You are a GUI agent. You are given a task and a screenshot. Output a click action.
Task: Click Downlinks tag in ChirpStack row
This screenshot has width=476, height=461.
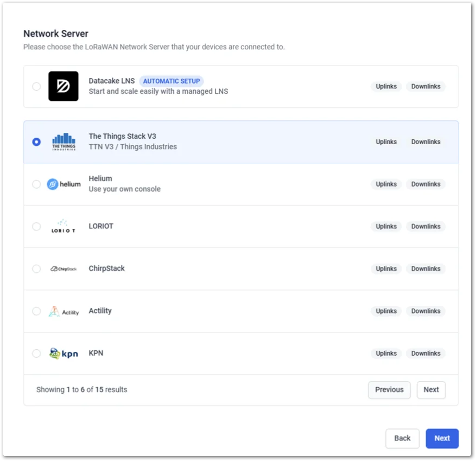[x=426, y=268]
